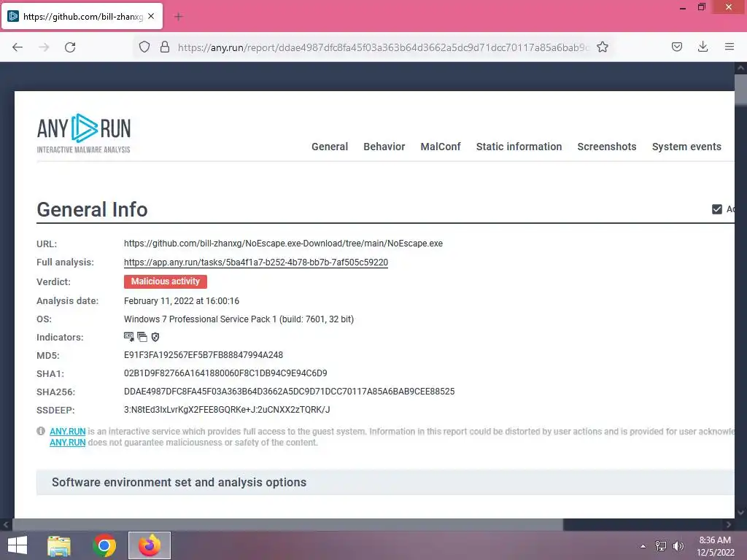Go back to the previous page
Viewport: 747px width, 560px height.
[x=18, y=47]
